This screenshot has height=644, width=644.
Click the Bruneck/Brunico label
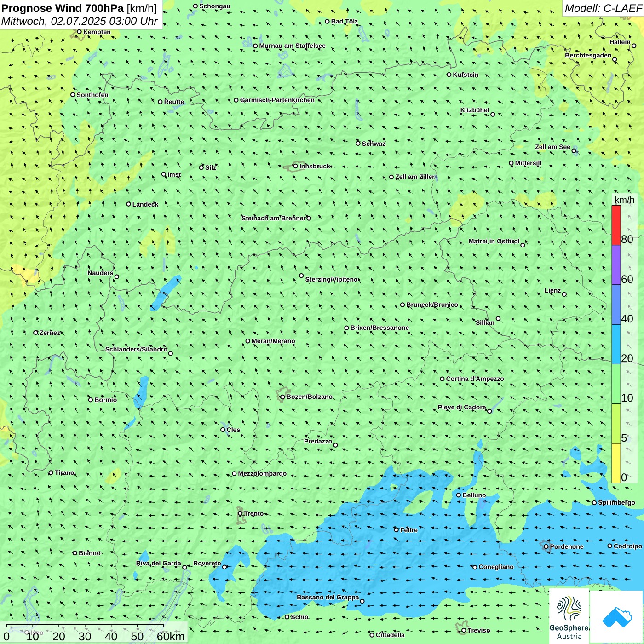pos(432,305)
